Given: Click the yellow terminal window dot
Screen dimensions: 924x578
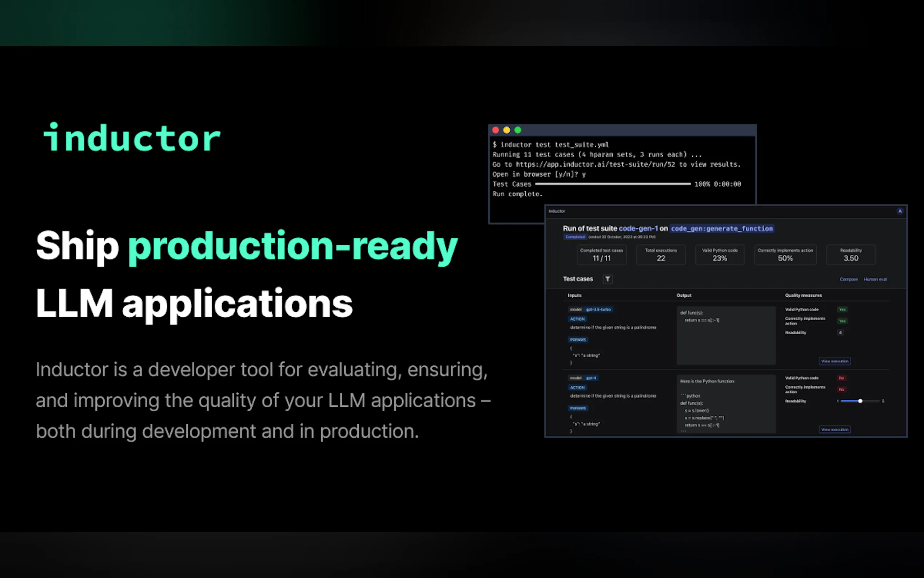Looking at the screenshot, I should (x=506, y=130).
